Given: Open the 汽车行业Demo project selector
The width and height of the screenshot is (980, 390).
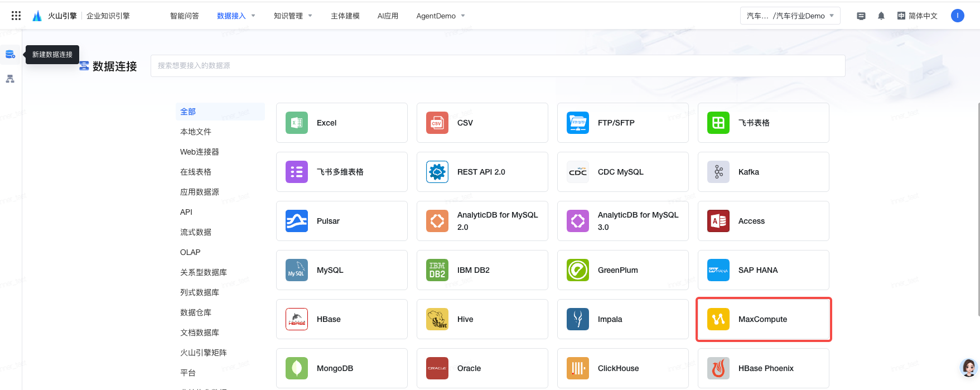Looking at the screenshot, I should point(790,16).
